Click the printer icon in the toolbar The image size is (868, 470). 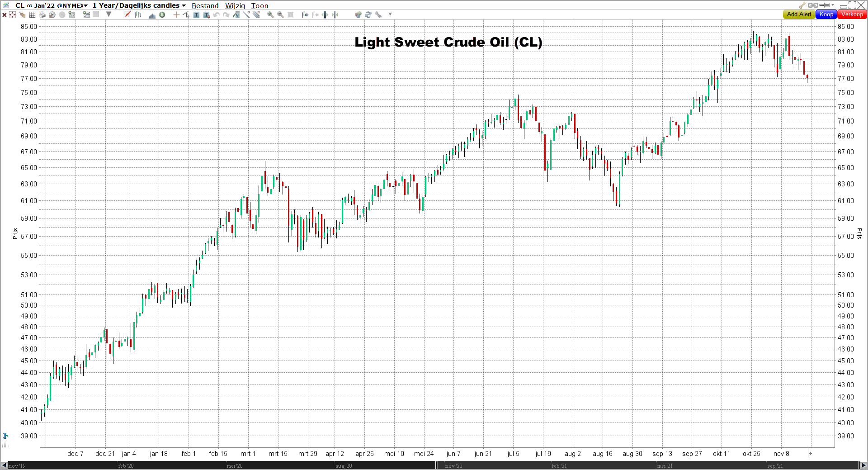[42, 15]
